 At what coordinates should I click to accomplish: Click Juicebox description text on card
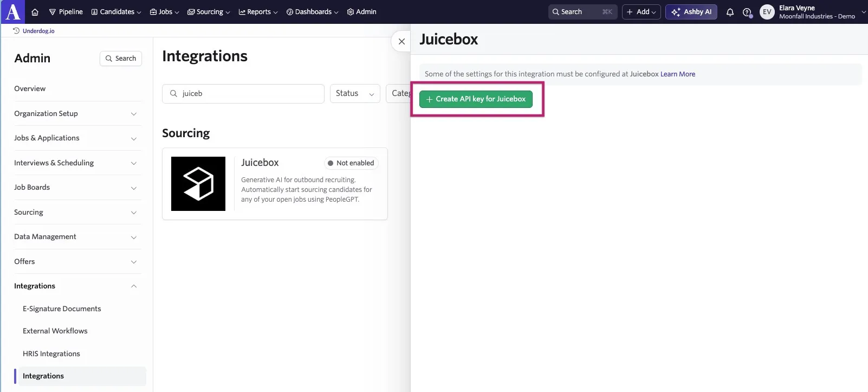tap(307, 190)
